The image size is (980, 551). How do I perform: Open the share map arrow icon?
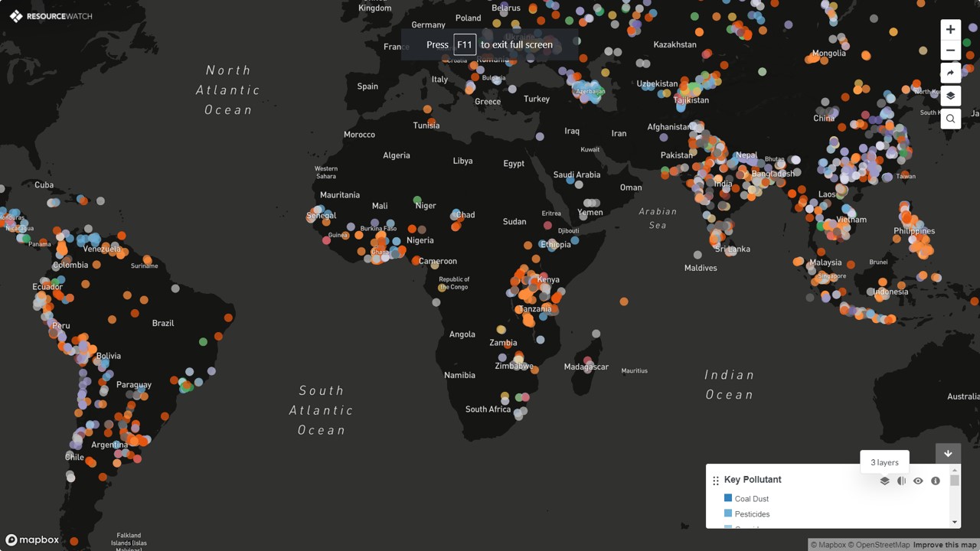pos(950,73)
